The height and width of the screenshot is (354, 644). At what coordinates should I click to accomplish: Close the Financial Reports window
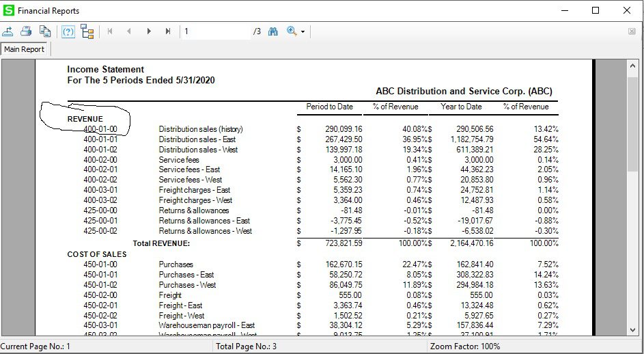coord(627,11)
